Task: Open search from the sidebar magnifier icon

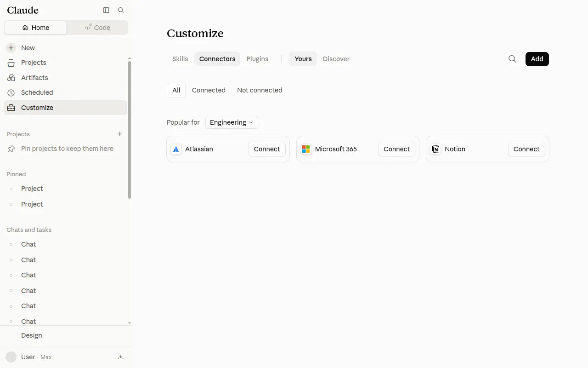Action: [121, 10]
